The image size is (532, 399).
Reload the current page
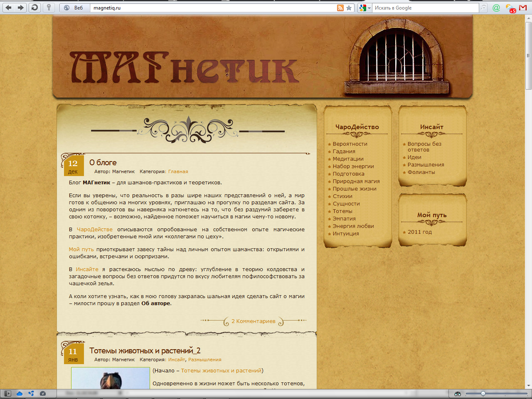[x=34, y=7]
